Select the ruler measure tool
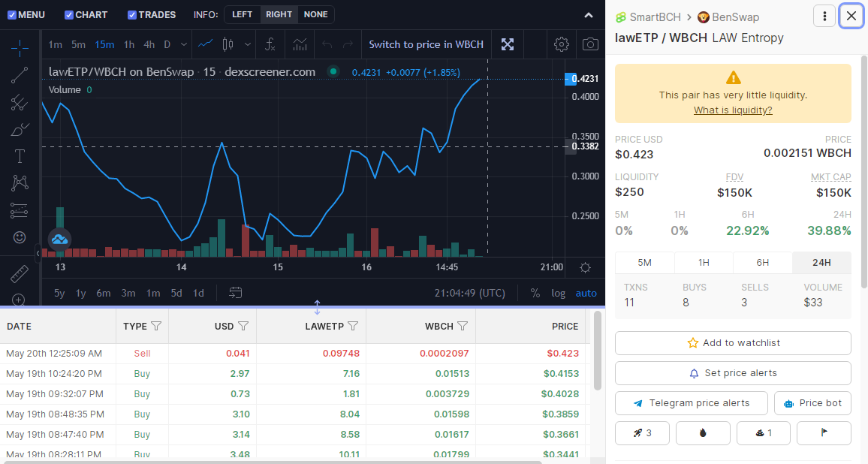This screenshot has width=868, height=464. click(20, 273)
